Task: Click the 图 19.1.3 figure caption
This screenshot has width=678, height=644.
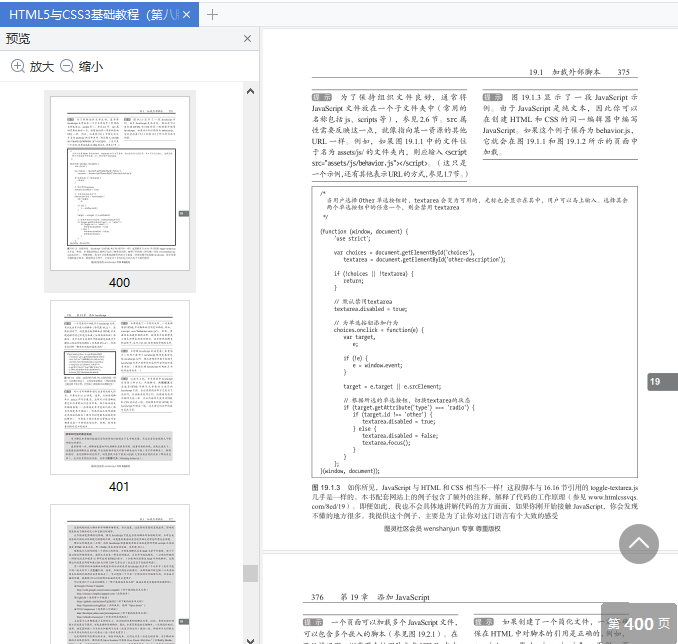Action: 475,502
